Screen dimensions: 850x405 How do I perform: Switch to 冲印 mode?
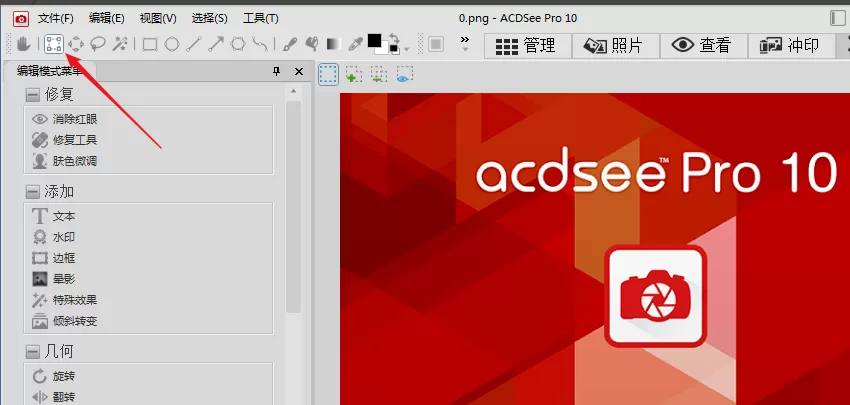pyautogui.click(x=791, y=46)
